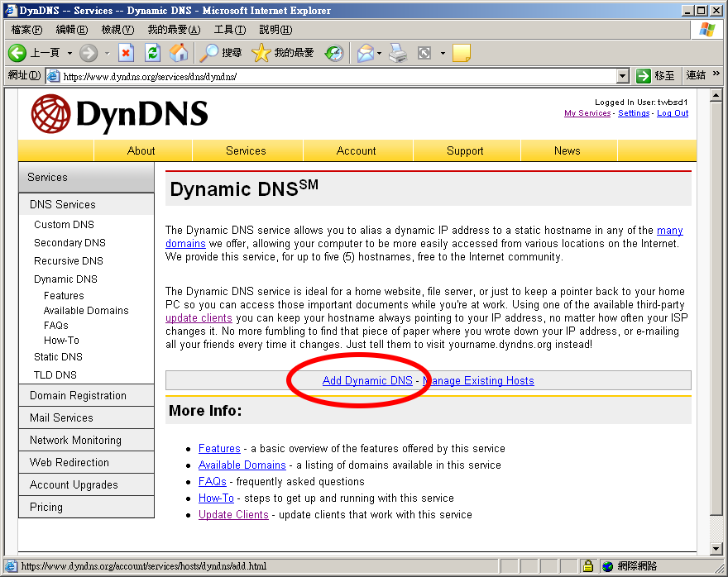The image size is (728, 577).
Task: Click the Refresh page icon
Action: pyautogui.click(x=152, y=53)
